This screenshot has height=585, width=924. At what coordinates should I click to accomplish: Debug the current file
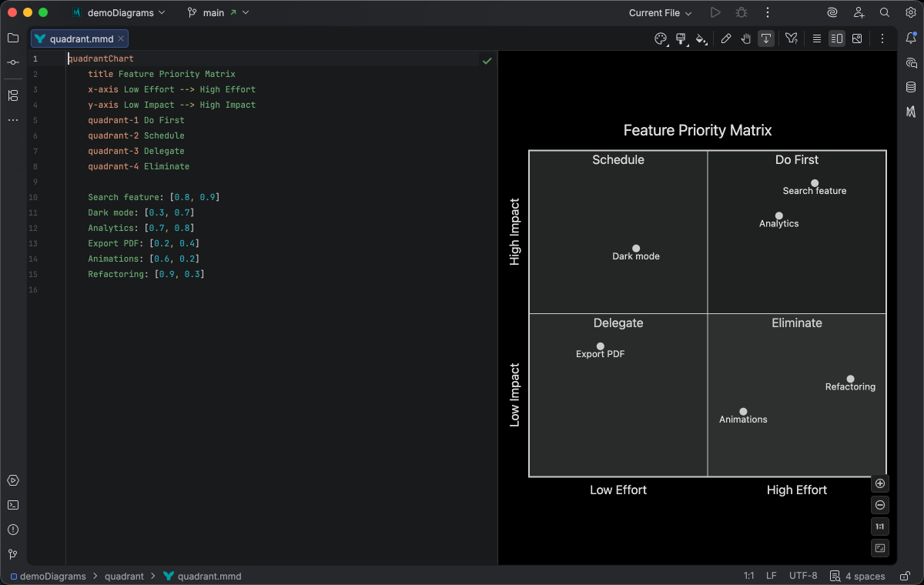pos(742,13)
